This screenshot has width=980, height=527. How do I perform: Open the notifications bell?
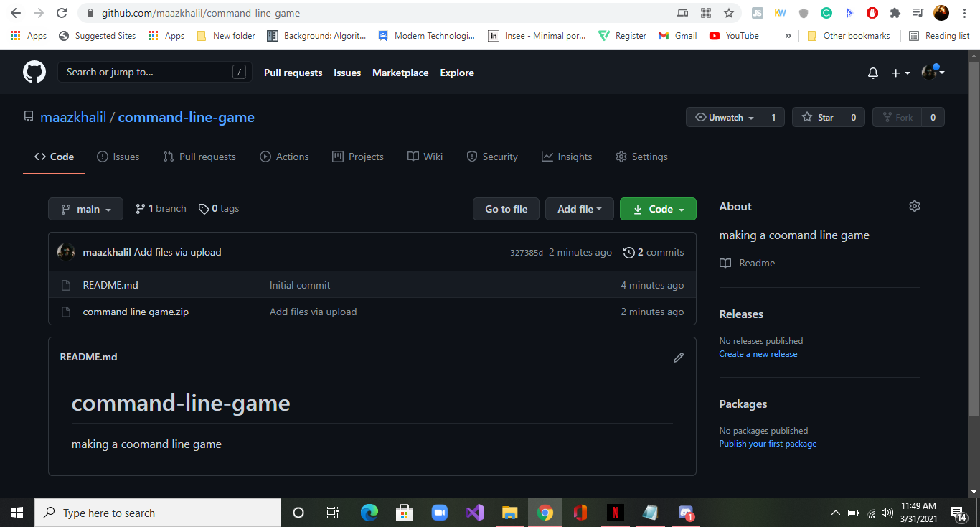point(873,73)
